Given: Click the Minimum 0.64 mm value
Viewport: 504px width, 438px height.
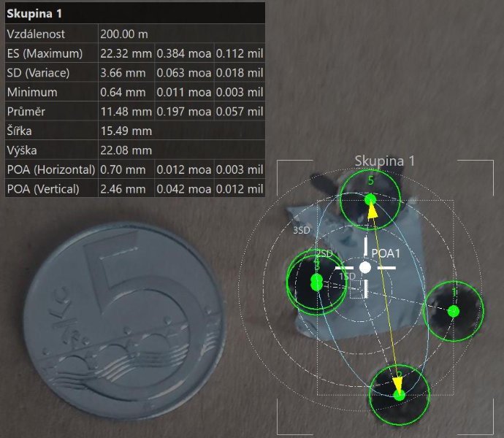Looking at the screenshot, I should pyautogui.click(x=125, y=93).
